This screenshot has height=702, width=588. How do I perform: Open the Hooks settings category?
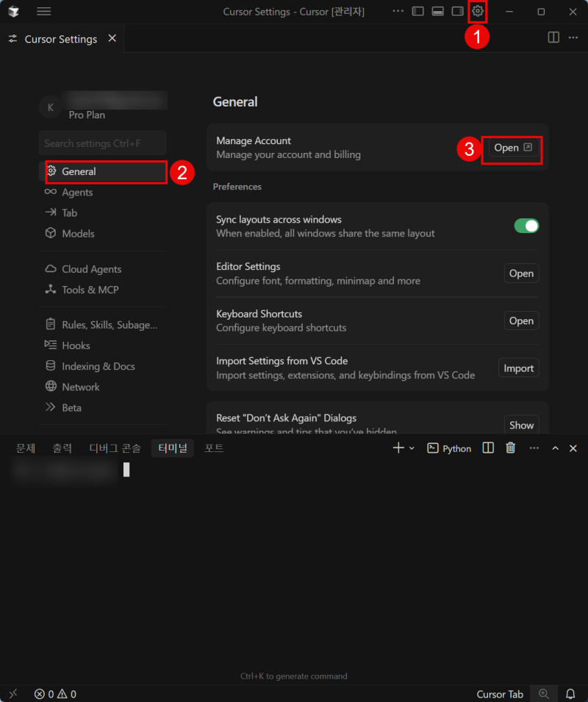coord(102,345)
